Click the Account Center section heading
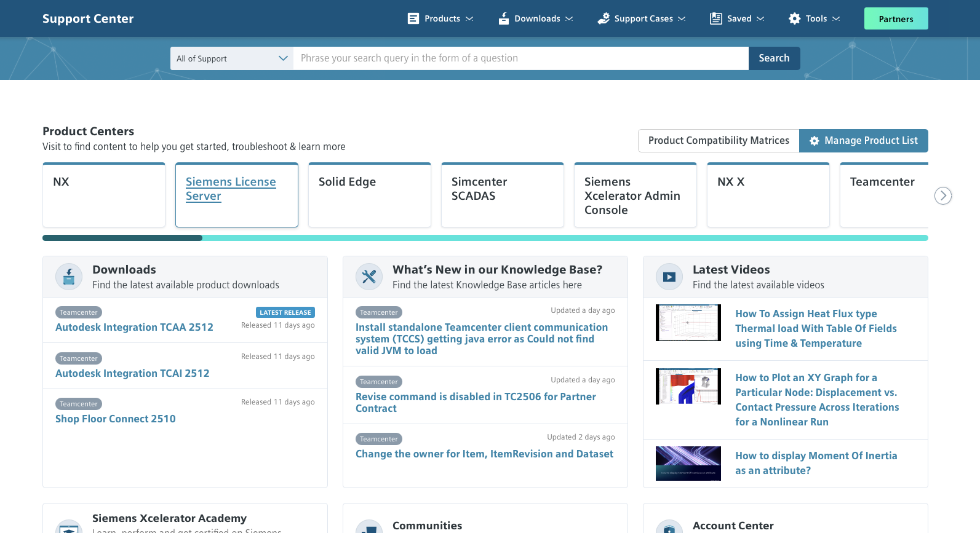This screenshot has width=980, height=533. 733,526
